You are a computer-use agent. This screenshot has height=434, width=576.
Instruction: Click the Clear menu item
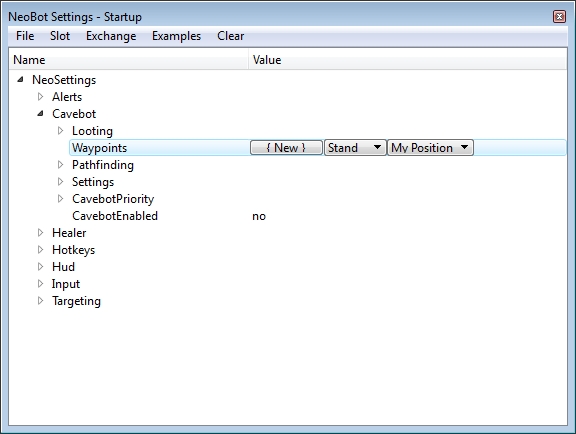[x=230, y=36]
